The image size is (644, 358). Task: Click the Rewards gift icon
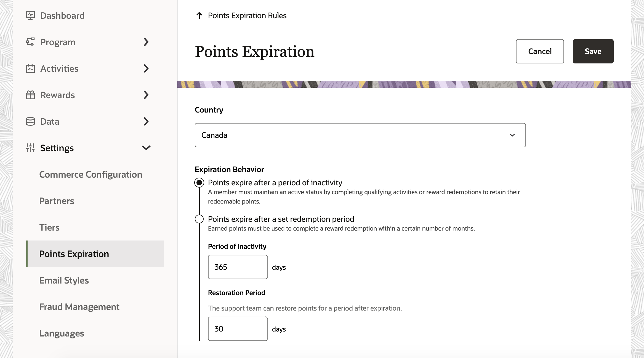[x=30, y=95]
